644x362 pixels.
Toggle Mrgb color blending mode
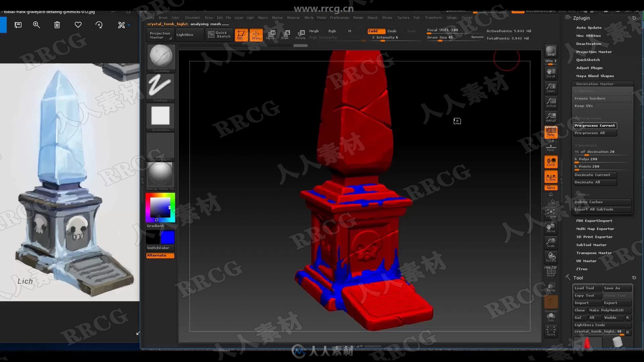(314, 31)
